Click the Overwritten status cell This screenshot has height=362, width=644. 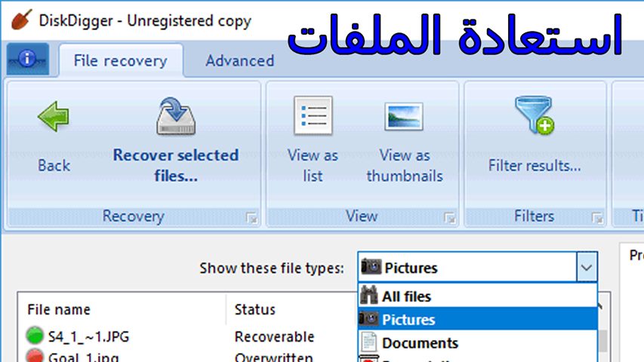(274, 356)
